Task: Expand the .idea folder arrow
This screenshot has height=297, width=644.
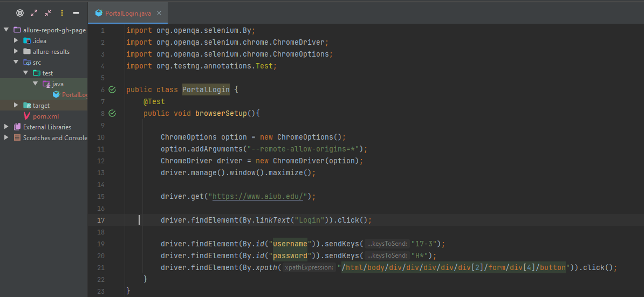Action: [16, 40]
